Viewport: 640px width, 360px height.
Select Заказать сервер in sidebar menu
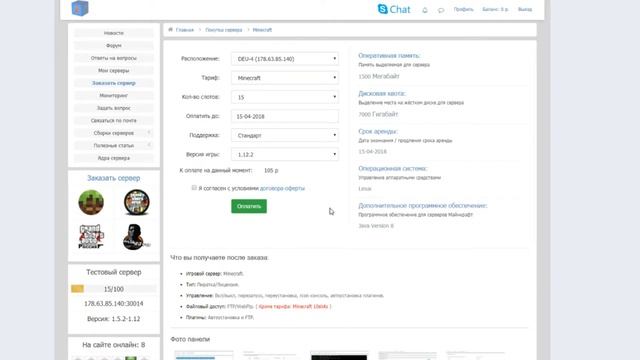pos(114,83)
